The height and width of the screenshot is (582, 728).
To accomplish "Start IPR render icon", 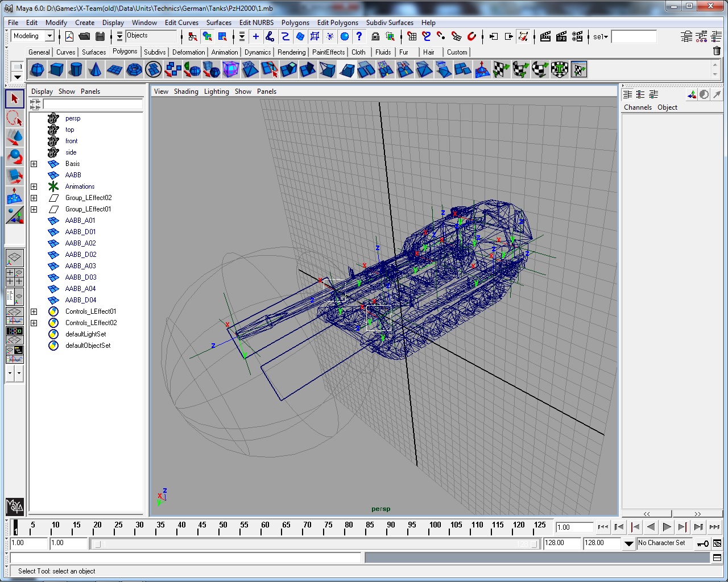I will click(561, 36).
